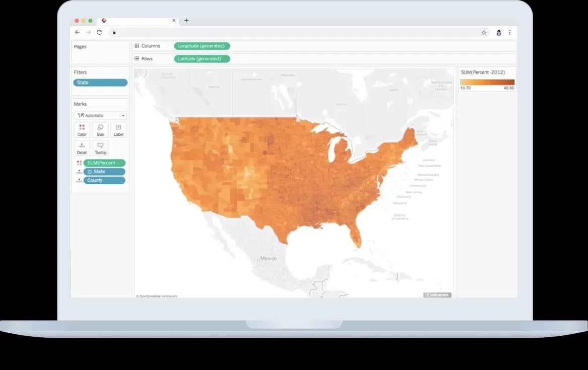Click the Rows shelf icon
588x370 pixels.
(137, 58)
